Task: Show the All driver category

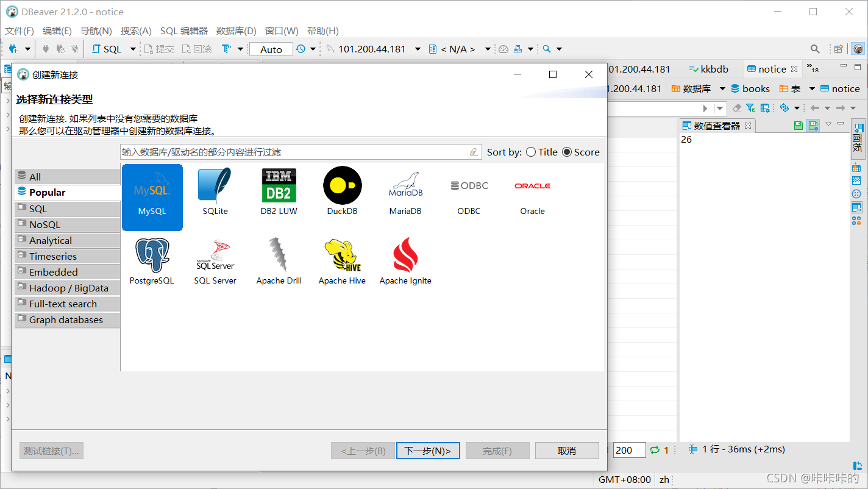Action: tap(68, 177)
